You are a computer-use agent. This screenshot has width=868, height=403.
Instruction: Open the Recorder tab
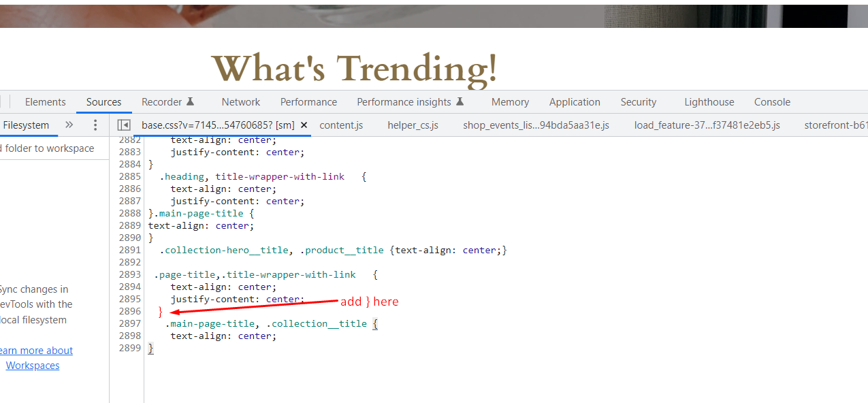click(167, 102)
